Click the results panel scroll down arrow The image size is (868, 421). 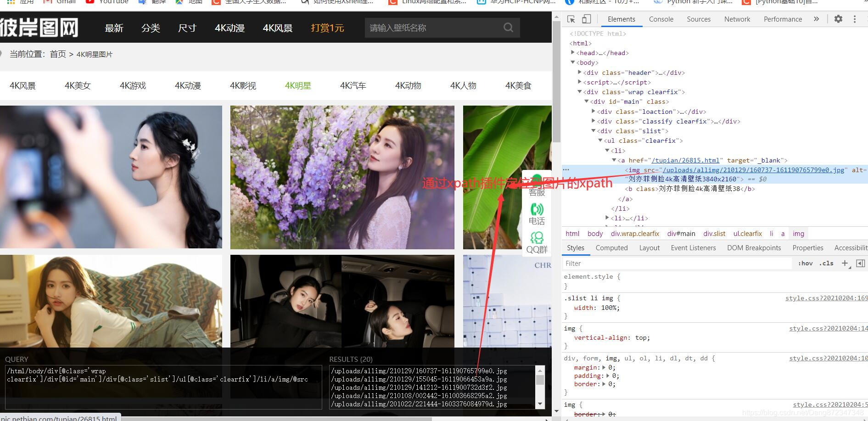(540, 404)
